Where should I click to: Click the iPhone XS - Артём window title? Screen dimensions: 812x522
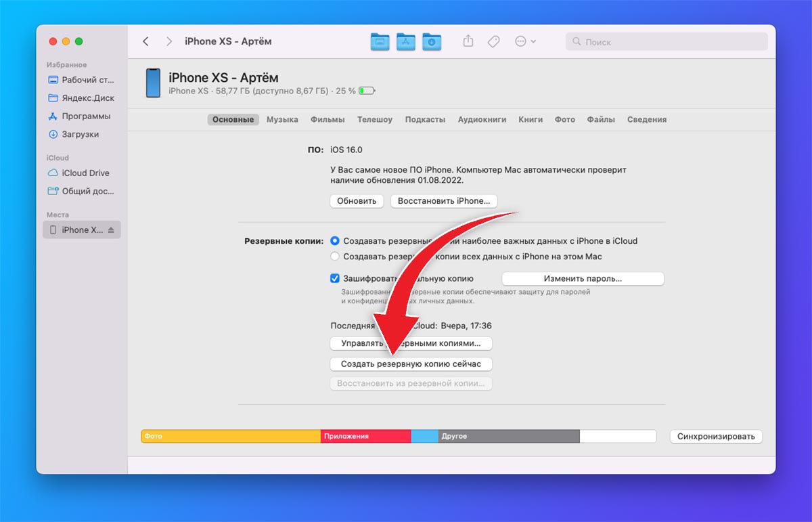tap(229, 41)
